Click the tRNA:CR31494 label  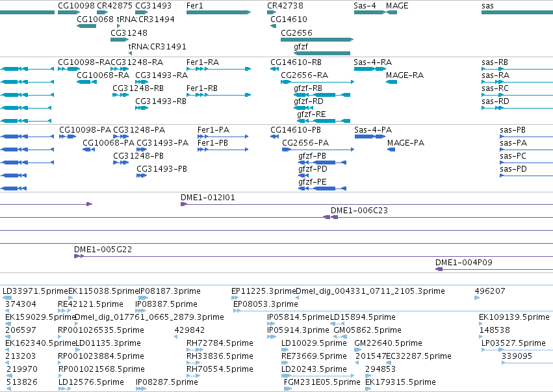click(x=146, y=19)
